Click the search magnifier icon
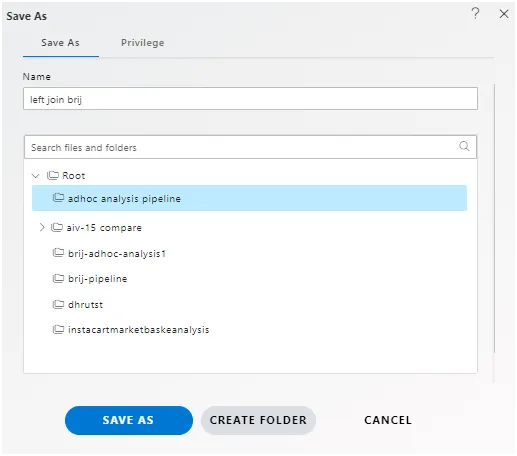This screenshot has height=456, width=517. (x=464, y=146)
